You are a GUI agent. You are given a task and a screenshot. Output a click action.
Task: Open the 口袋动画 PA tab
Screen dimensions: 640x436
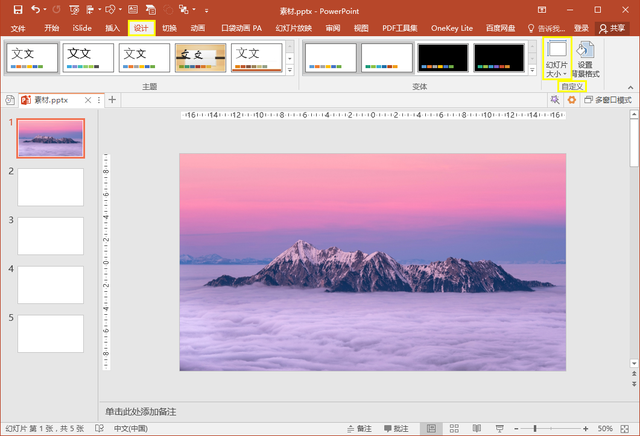click(x=241, y=28)
